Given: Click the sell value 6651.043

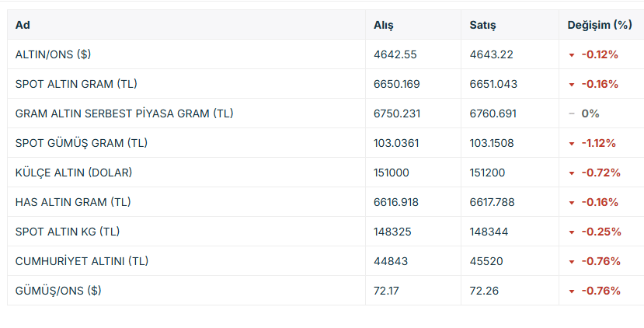Looking at the screenshot, I should (x=493, y=84).
